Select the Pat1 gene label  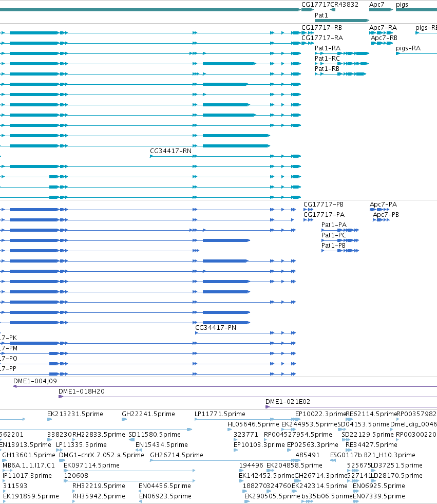click(x=321, y=15)
